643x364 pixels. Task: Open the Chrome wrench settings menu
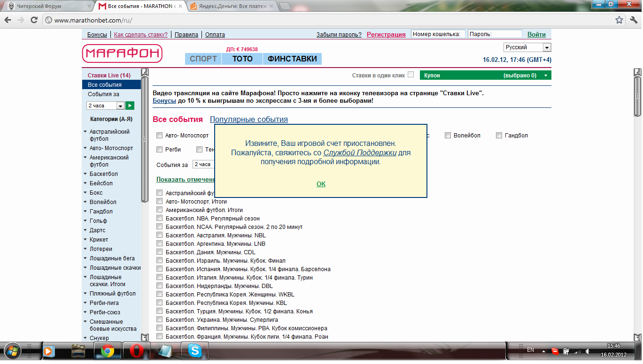[633, 20]
